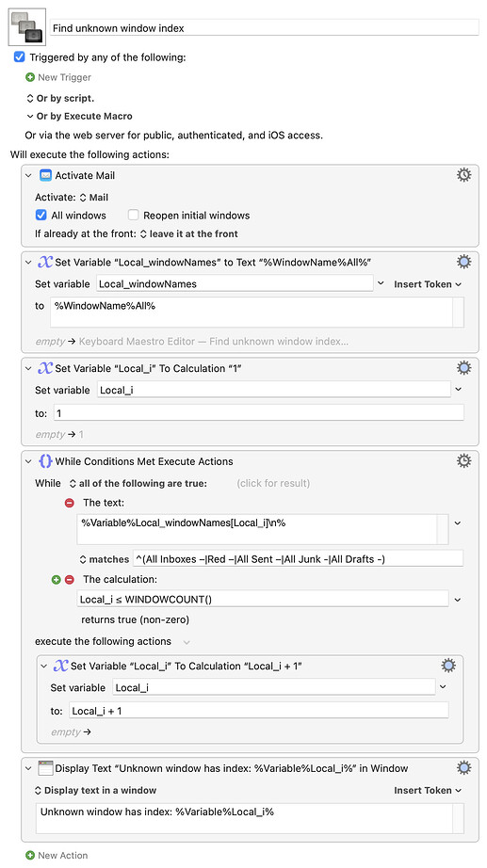Open gear menu for Local_i Calculation 1 action
This screenshot has width=487, height=868.
463,368
